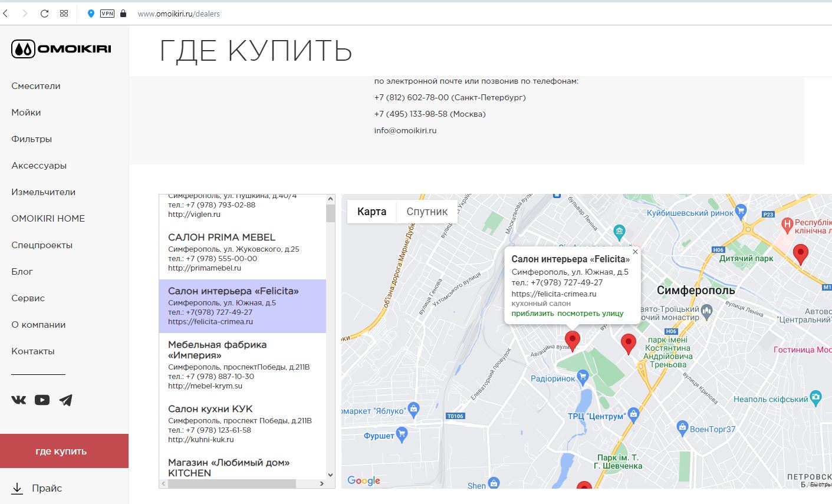Open the Прайс link
Image resolution: width=832 pixels, height=504 pixels.
click(47, 488)
